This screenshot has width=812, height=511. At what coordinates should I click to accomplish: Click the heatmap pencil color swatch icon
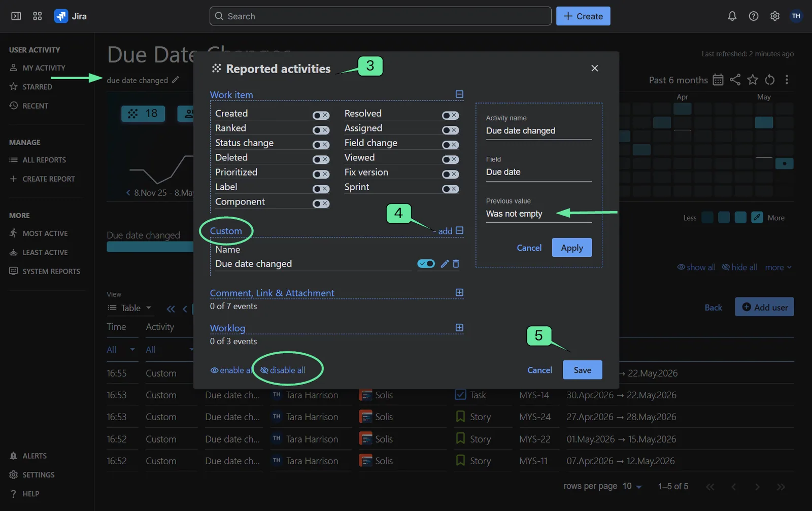click(757, 218)
